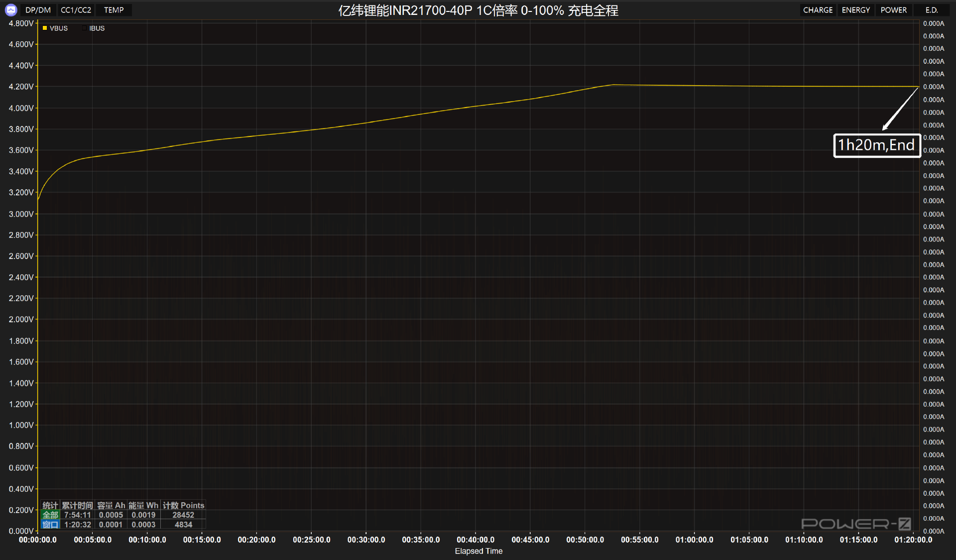Click the 容量 Ah column header
Screen dimensions: 956x560
(x=111, y=505)
